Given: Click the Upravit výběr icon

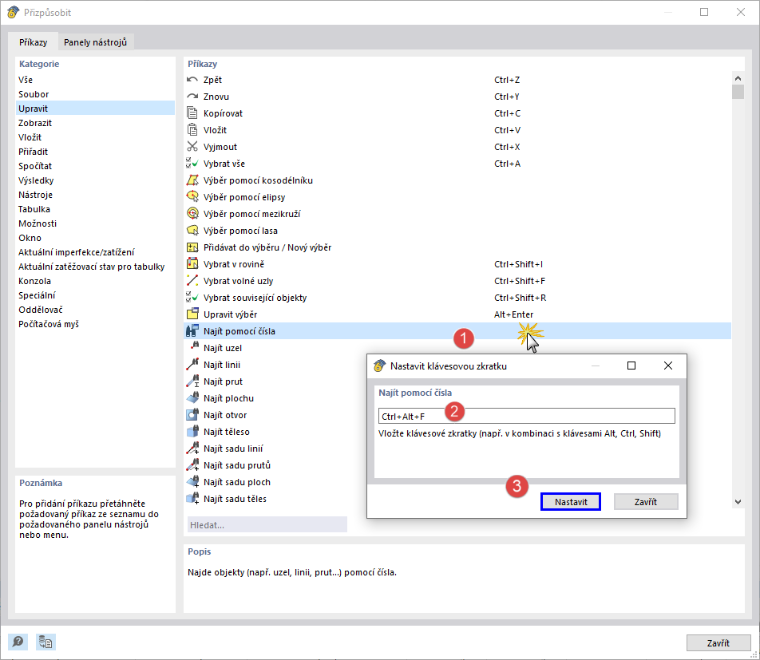Looking at the screenshot, I should (x=192, y=314).
